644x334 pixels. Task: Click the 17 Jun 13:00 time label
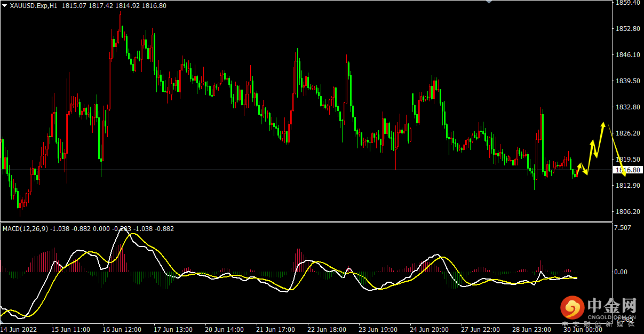pos(173,329)
